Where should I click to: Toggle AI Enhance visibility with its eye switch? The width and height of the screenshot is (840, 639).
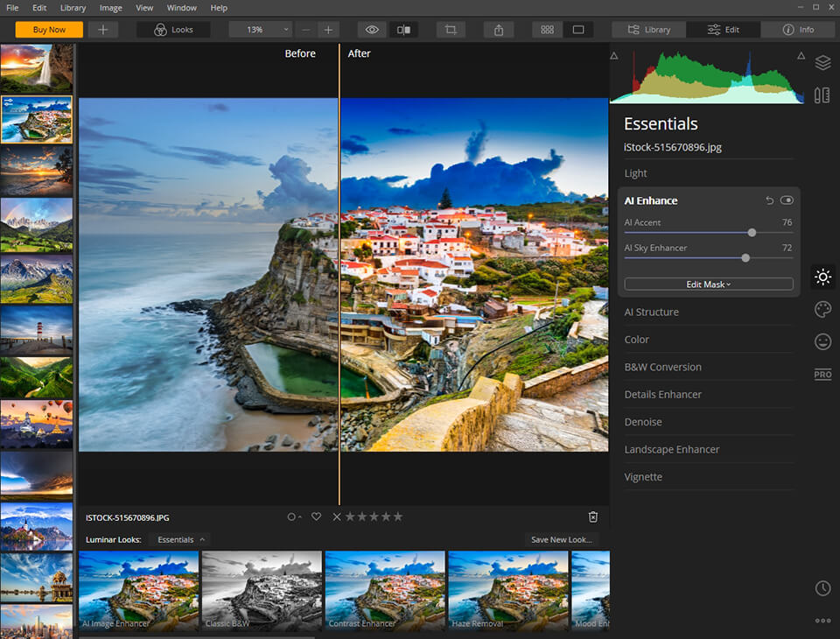[787, 200]
